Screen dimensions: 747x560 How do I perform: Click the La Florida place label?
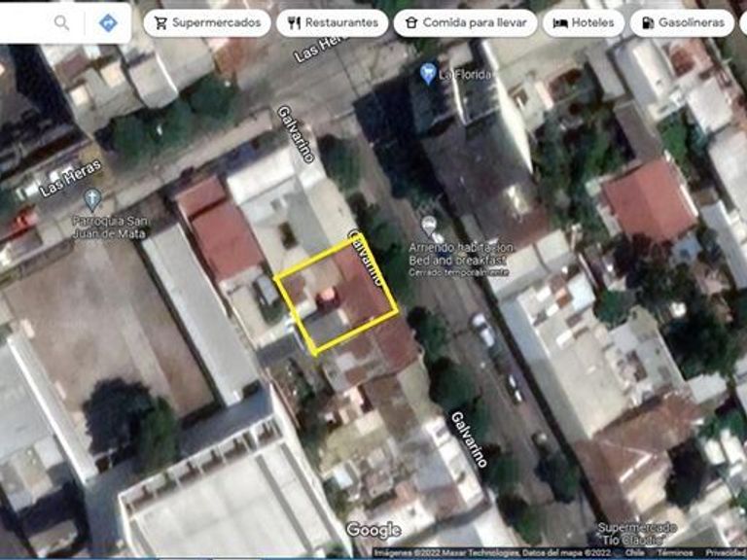[466, 75]
